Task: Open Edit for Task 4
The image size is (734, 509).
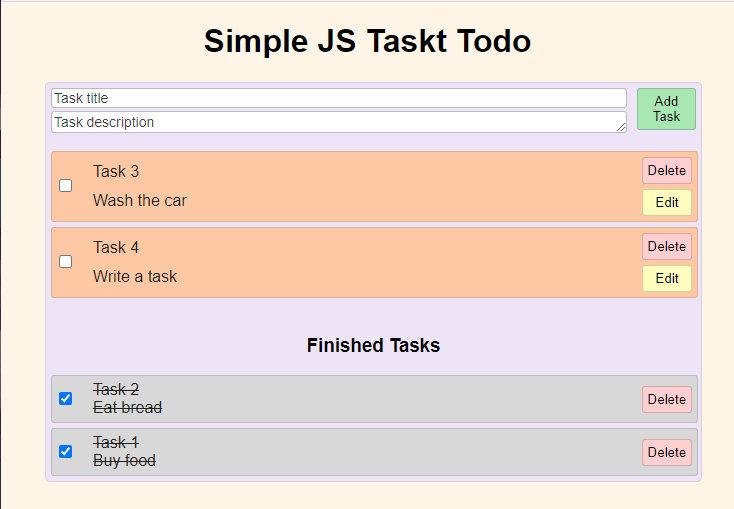Action: 667,278
